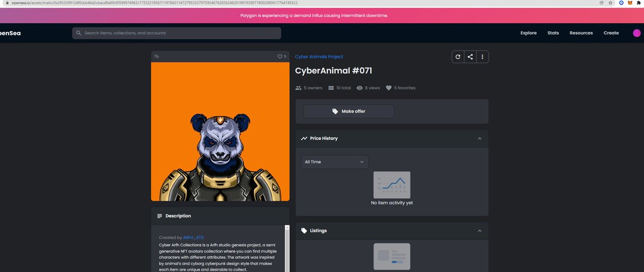Viewport: 644px width, 272px height.
Task: Collapse the Price History section
Action: [480, 138]
